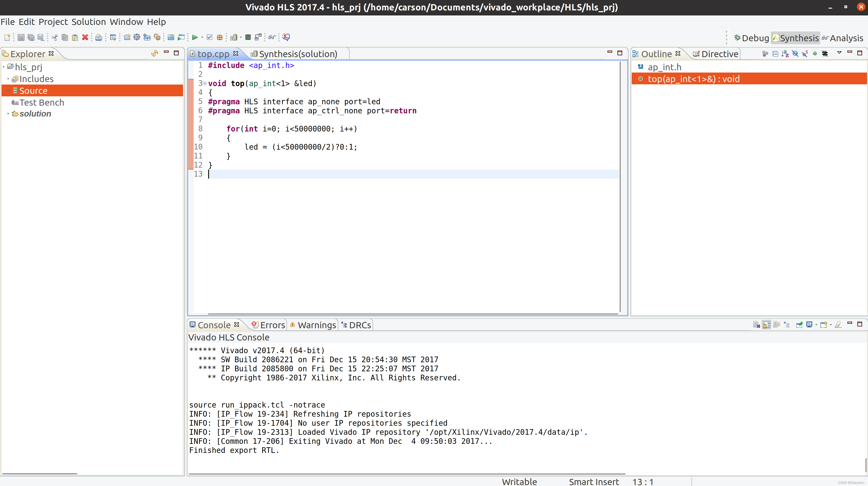The width and height of the screenshot is (868, 486).
Task: Switch to Synthesis(solution) tab
Action: (298, 54)
